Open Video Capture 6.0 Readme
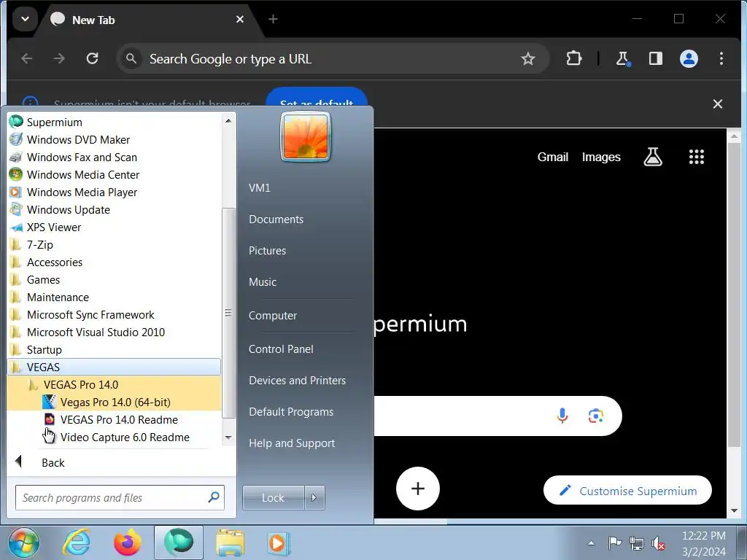This screenshot has height=560, width=747. (115, 437)
